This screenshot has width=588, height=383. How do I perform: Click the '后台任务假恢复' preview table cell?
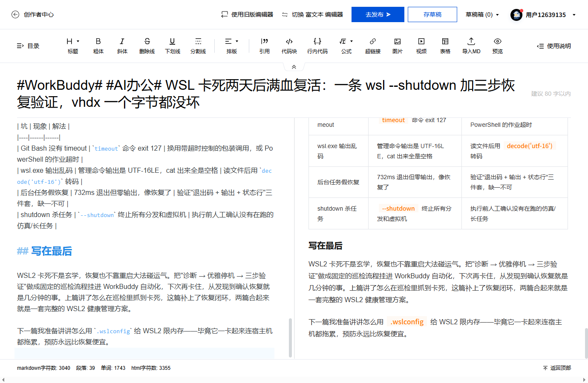(x=338, y=182)
